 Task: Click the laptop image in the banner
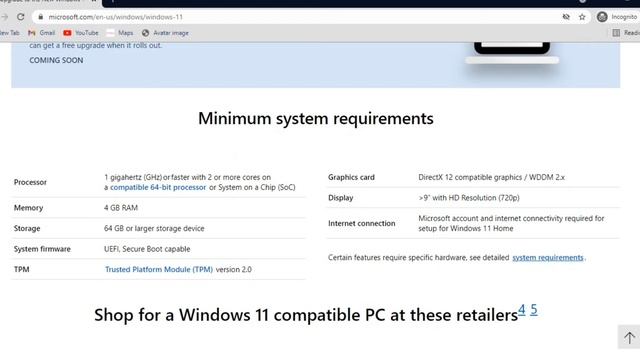(512, 53)
